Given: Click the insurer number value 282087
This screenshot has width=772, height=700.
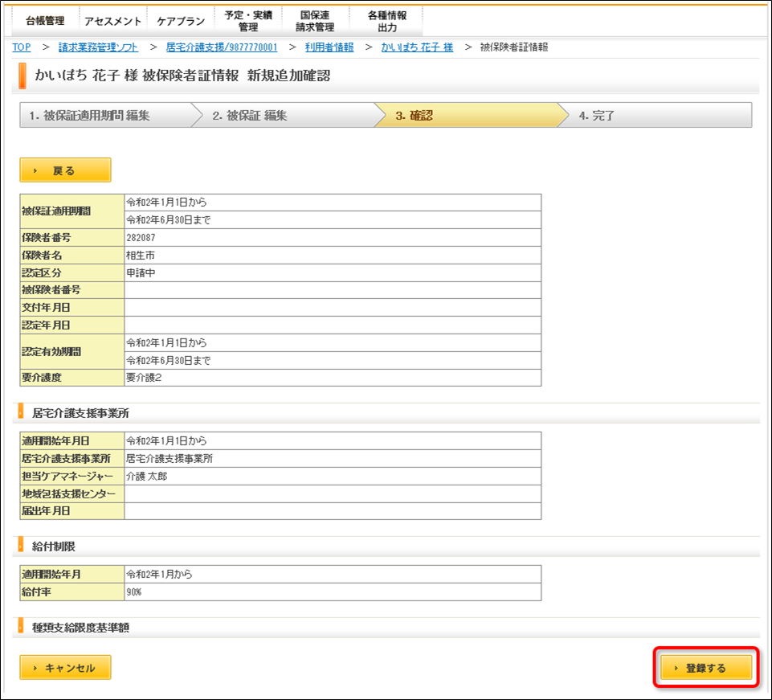Looking at the screenshot, I should (333, 237).
